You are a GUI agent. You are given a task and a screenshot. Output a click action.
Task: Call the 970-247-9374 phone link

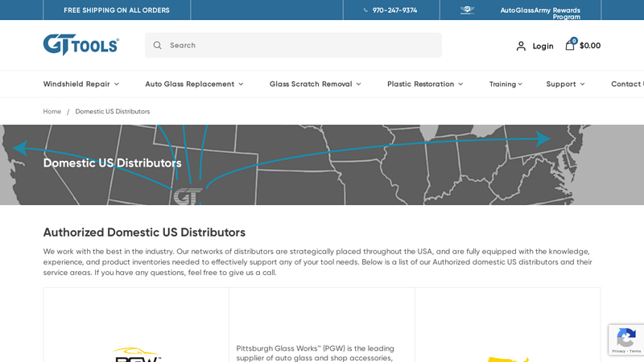[x=394, y=10]
